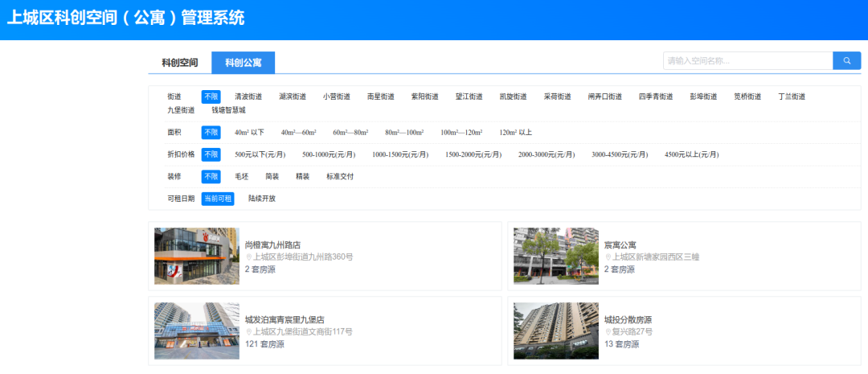Open listing title 宸寓公寓
The image size is (868, 374).
coord(620,245)
